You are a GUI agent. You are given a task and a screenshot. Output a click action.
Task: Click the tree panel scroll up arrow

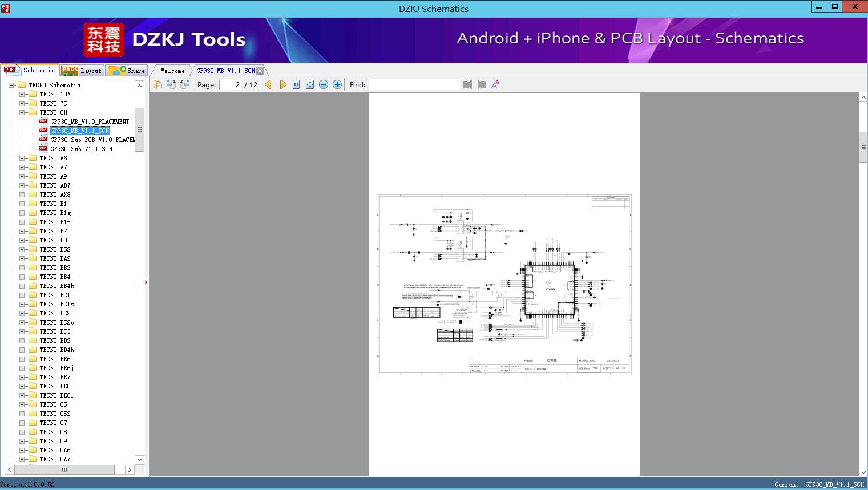pos(139,86)
